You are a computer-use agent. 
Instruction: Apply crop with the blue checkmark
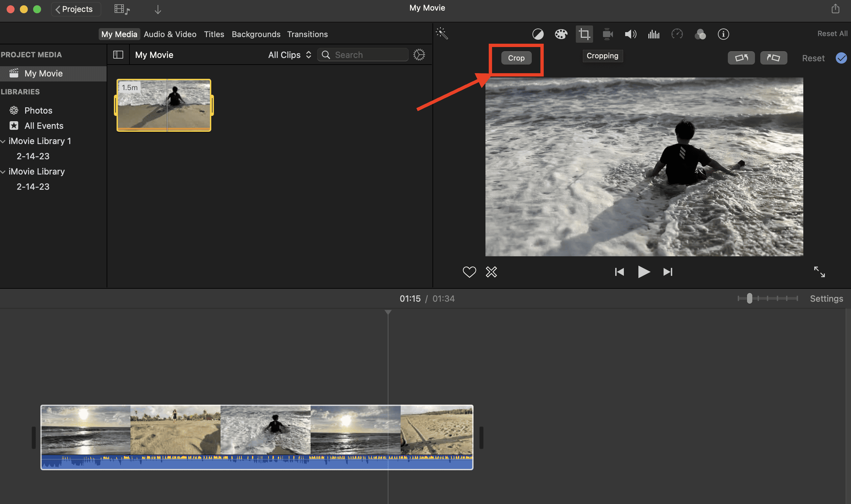click(x=841, y=58)
